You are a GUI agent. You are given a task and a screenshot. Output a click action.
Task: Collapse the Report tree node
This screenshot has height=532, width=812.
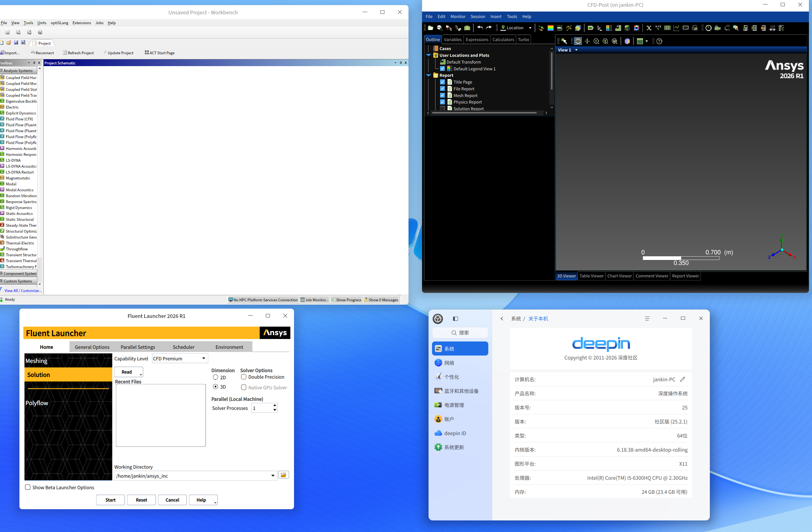[x=429, y=75]
